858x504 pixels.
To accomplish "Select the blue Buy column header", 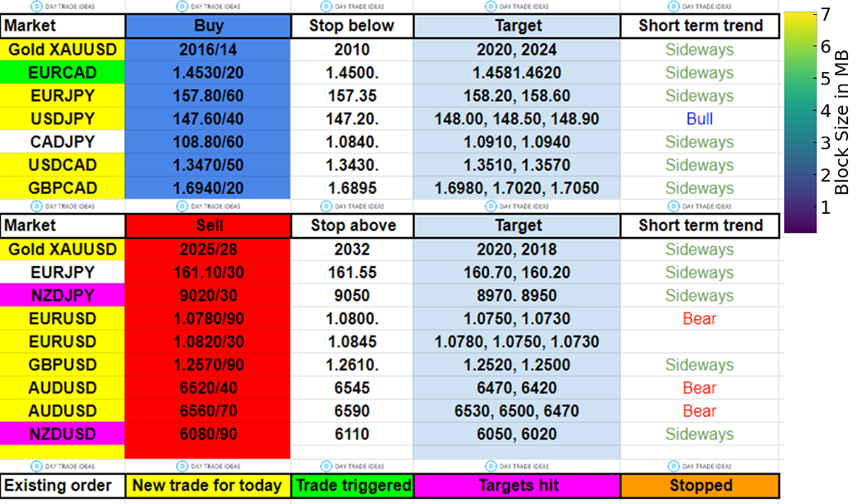I will click(x=207, y=26).
